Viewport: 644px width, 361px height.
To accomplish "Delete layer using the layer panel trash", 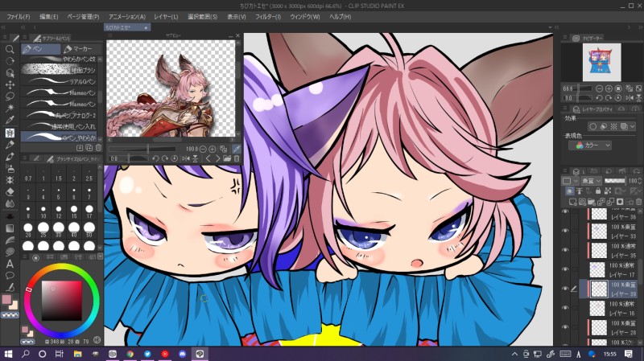I will coord(638,202).
